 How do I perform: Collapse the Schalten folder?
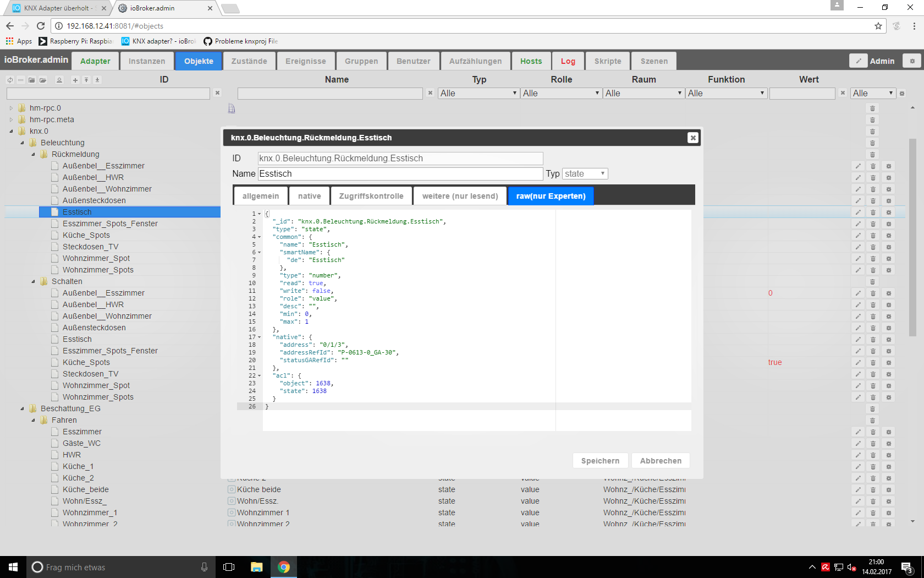coord(33,282)
